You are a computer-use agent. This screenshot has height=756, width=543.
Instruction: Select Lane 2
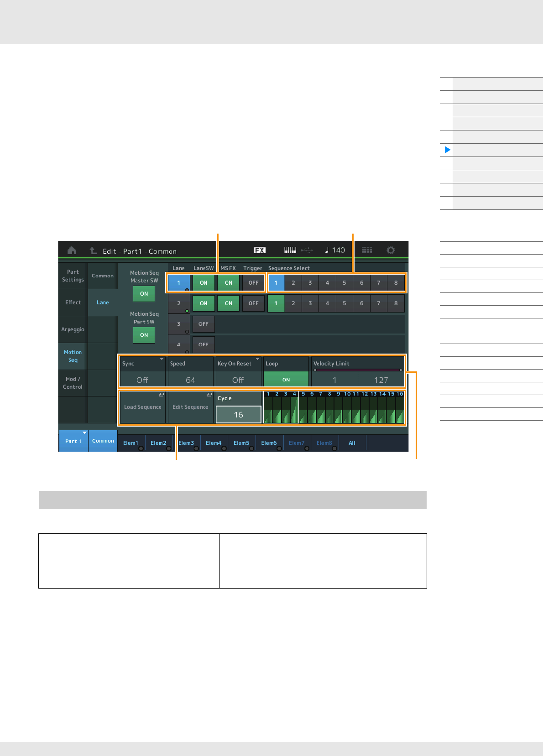pos(179,303)
